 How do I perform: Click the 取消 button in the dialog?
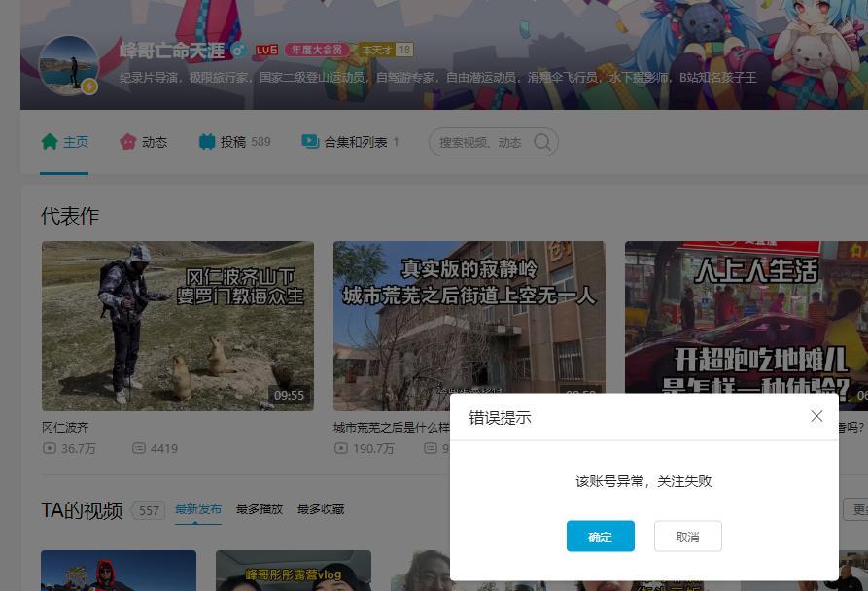point(687,536)
